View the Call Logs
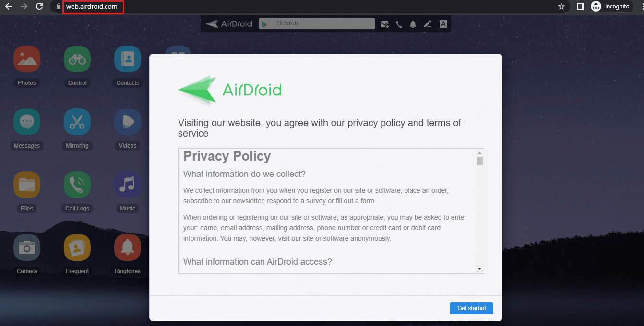The image size is (644, 326). click(x=77, y=184)
